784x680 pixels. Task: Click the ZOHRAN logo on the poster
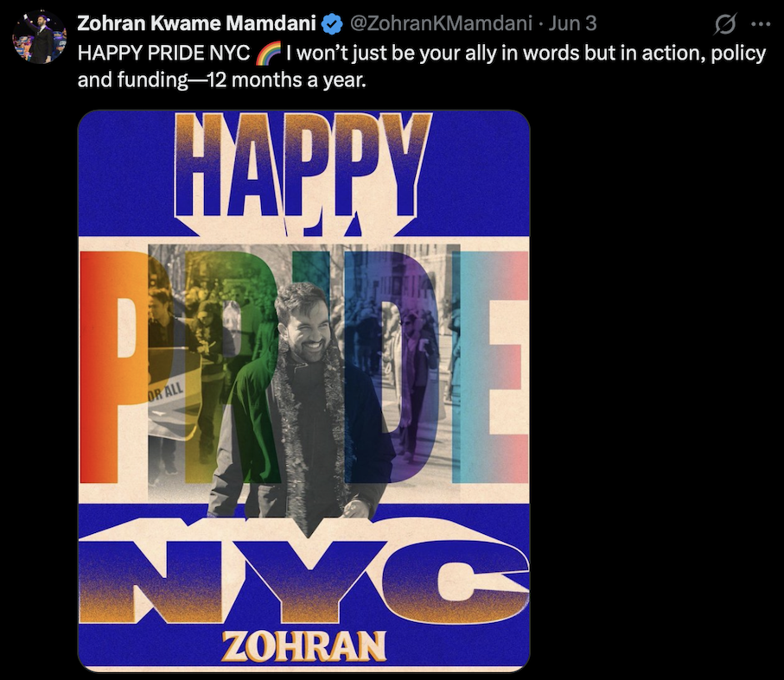(x=304, y=646)
